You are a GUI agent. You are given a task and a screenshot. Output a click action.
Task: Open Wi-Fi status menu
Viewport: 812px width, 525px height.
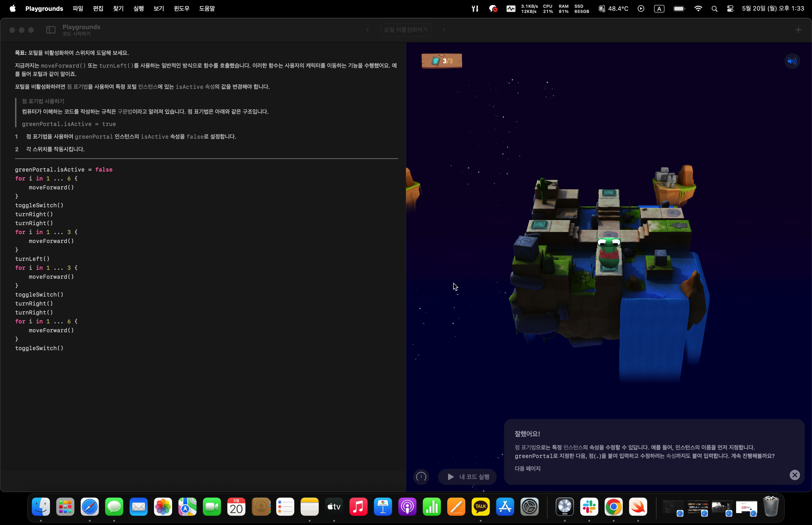point(698,8)
